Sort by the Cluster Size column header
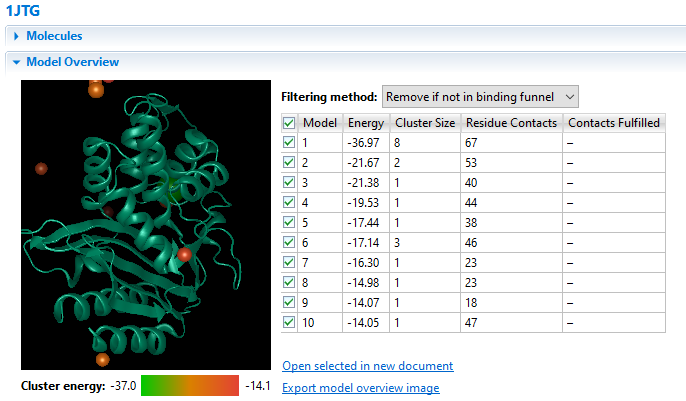 425,123
